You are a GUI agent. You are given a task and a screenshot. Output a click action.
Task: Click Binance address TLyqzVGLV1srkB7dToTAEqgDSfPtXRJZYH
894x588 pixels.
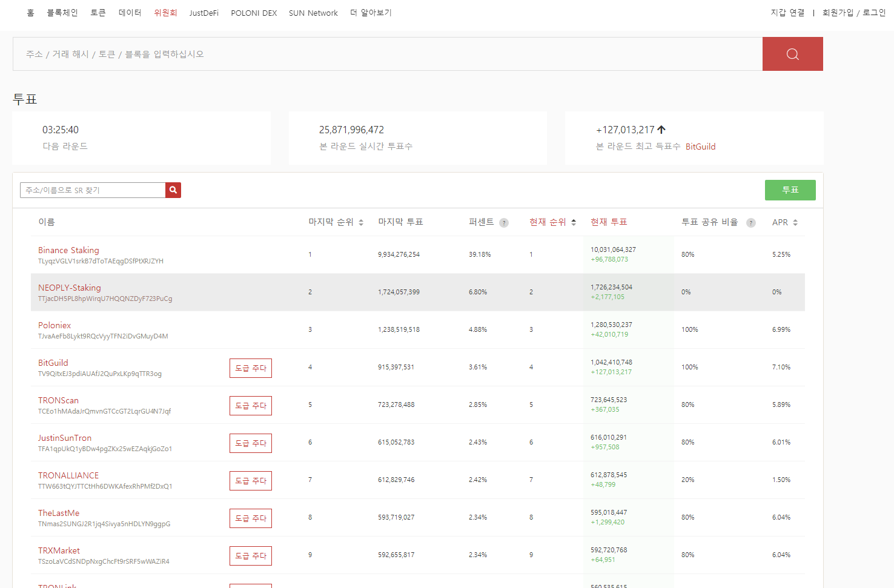[101, 262]
